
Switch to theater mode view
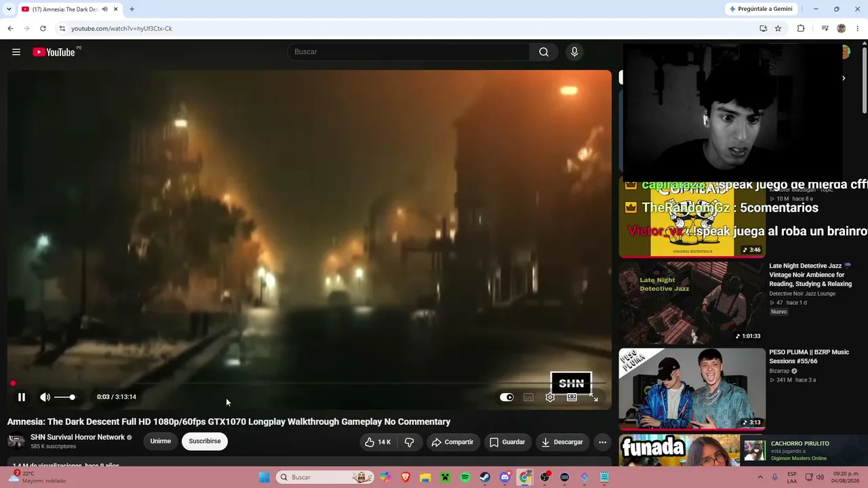click(572, 397)
